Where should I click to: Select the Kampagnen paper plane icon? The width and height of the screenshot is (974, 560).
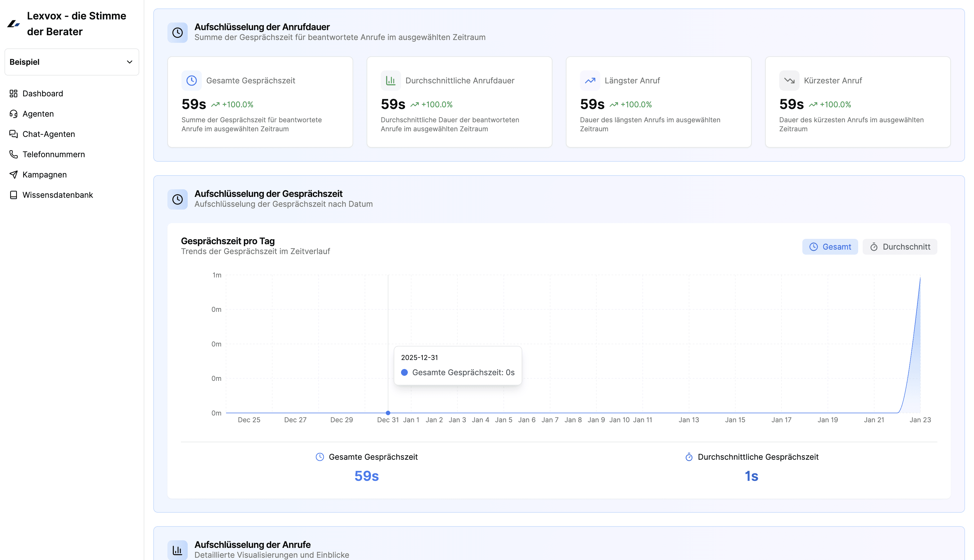[14, 174]
